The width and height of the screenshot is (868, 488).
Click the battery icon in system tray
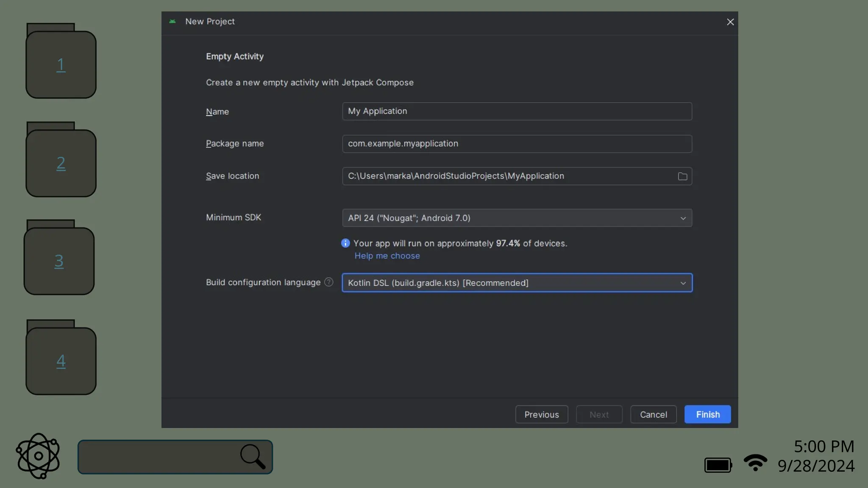(718, 465)
